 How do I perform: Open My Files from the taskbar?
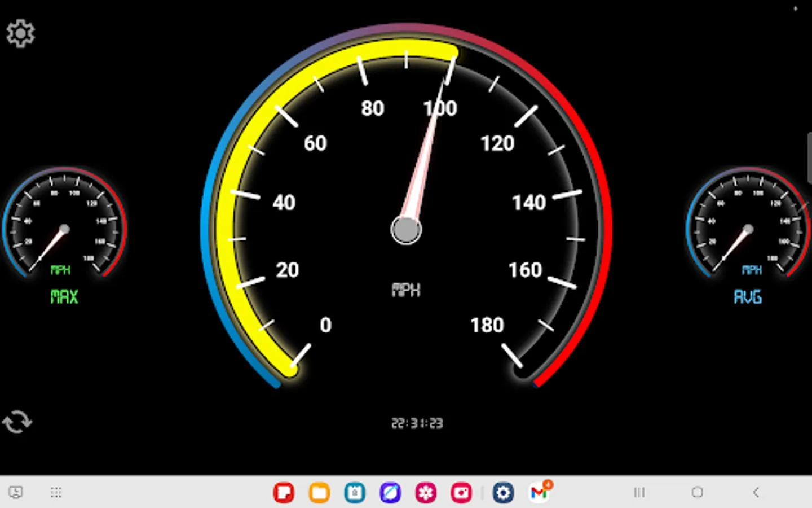[x=319, y=492]
